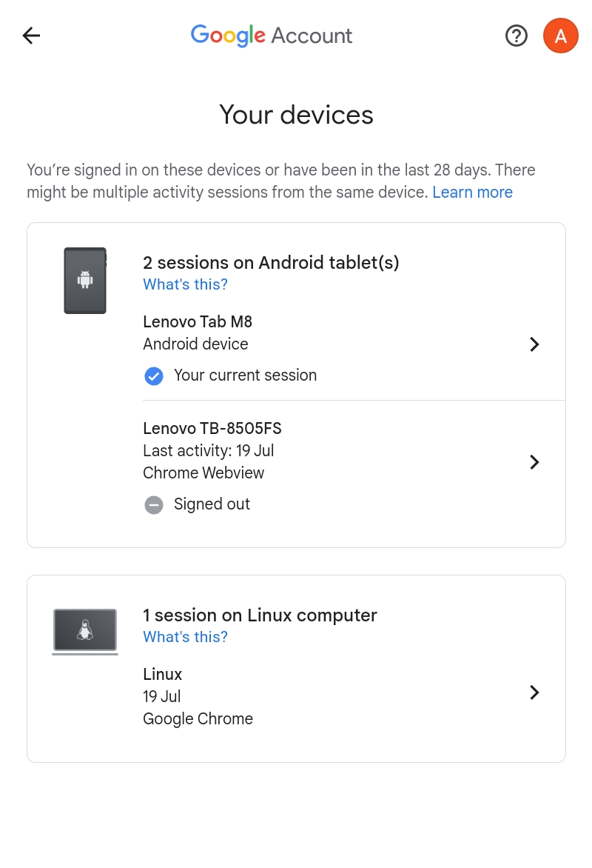Click the blue current session checkmark icon

154,376
